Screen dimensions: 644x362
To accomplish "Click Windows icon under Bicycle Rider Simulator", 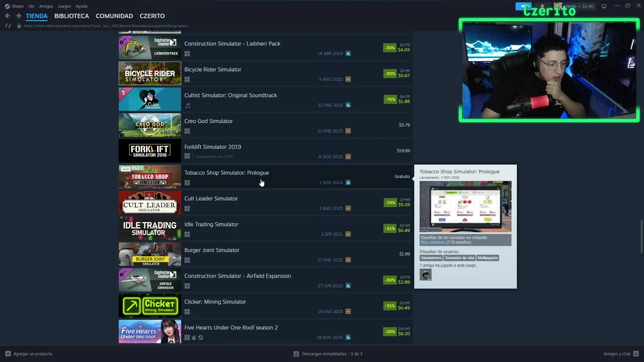I will pyautogui.click(x=187, y=79).
